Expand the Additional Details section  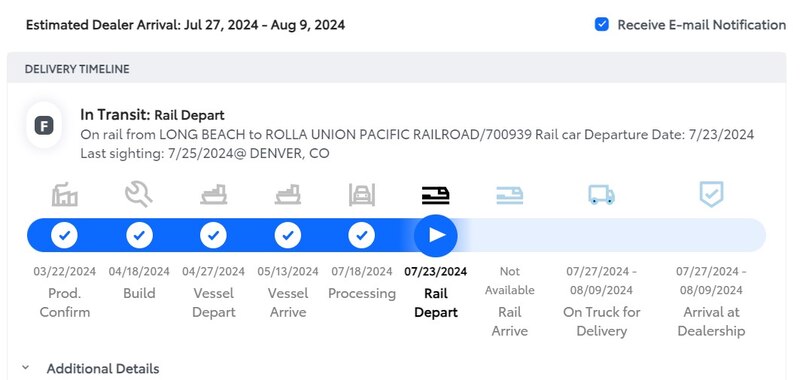[x=103, y=368]
